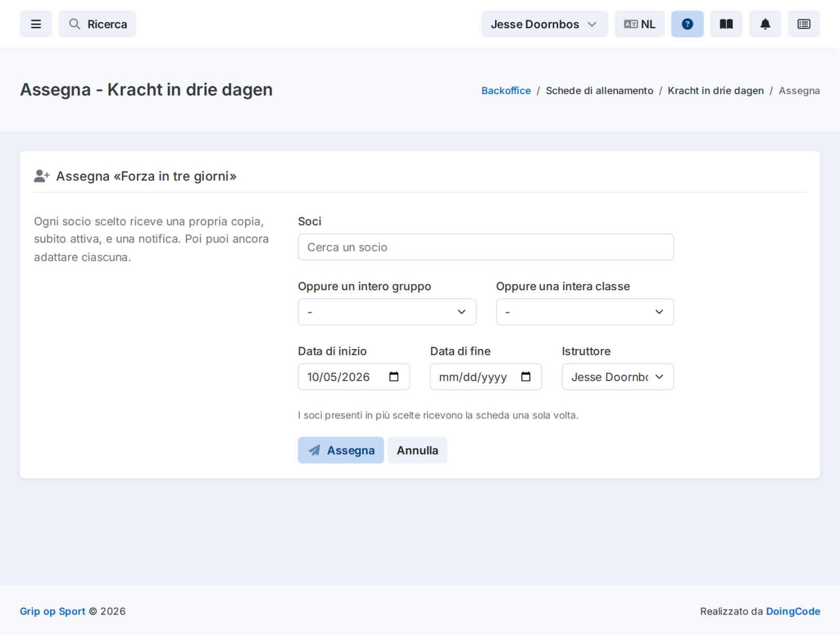Open the manual book icon

tap(726, 24)
